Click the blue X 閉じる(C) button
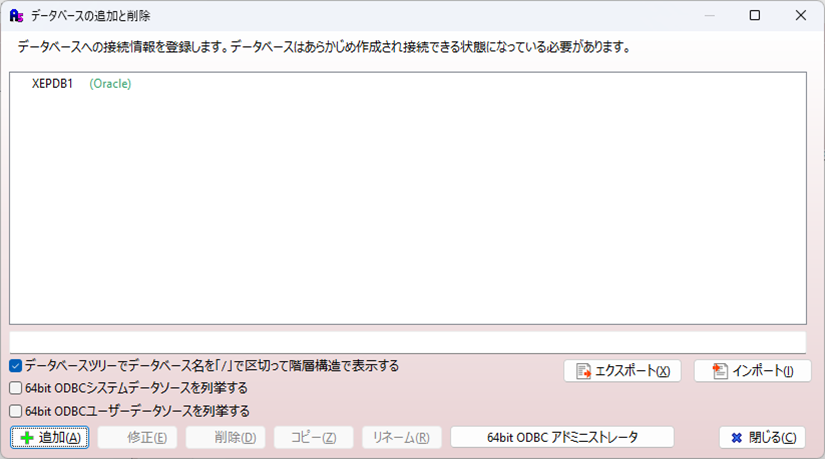 [762, 437]
